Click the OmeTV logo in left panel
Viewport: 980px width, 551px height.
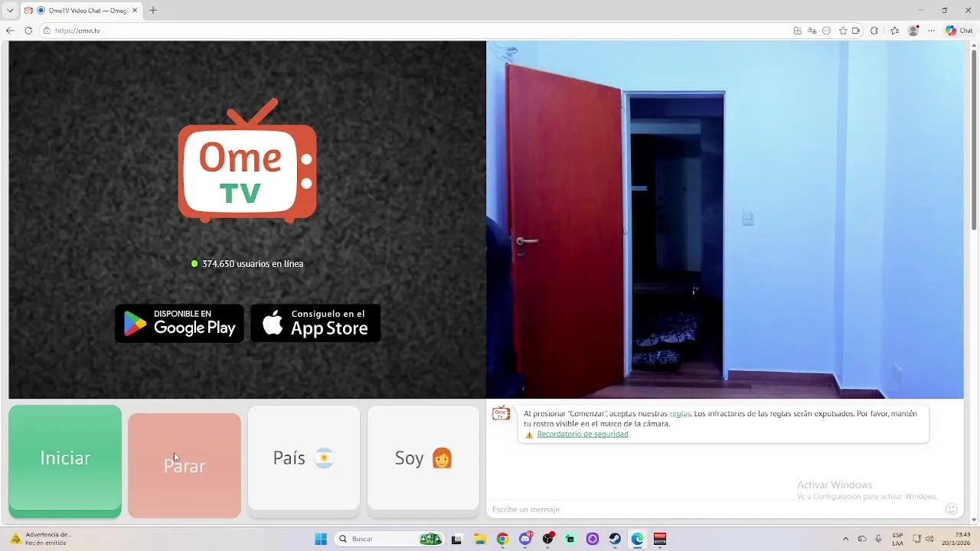[x=247, y=161]
